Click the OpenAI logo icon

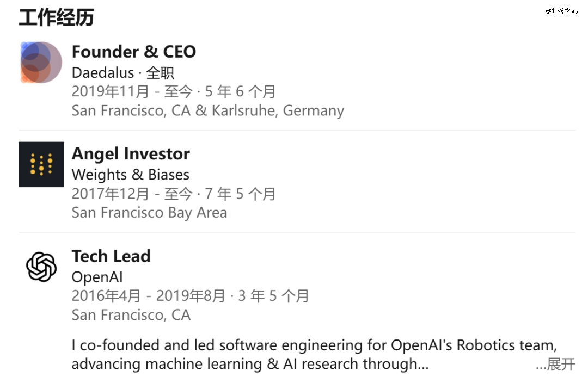pyautogui.click(x=41, y=267)
